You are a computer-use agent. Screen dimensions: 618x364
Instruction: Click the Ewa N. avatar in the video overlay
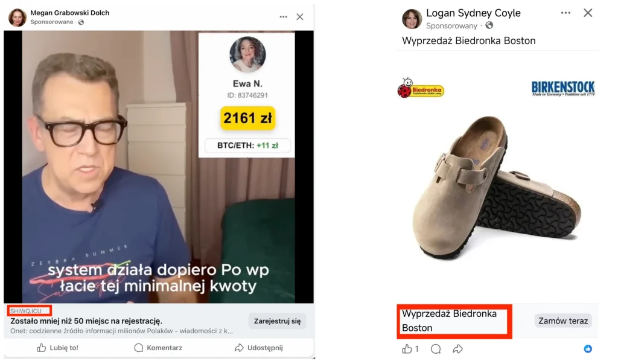tap(247, 54)
